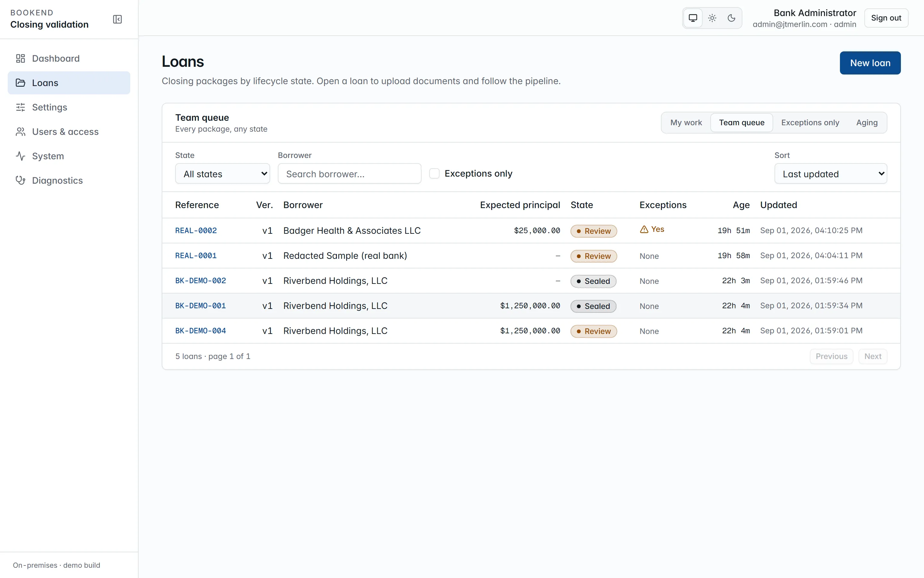The height and width of the screenshot is (578, 924).
Task: Open loan BK-DEMO-001
Action: pos(201,306)
